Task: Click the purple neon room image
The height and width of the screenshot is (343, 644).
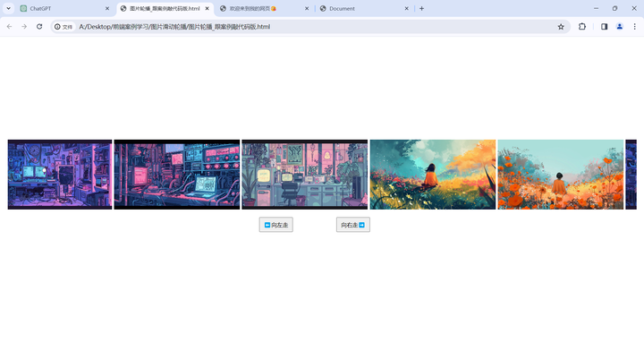Action: pyautogui.click(x=60, y=175)
